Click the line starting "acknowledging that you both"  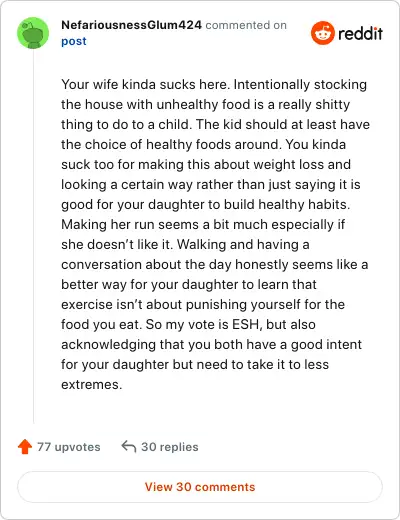pyautogui.click(x=211, y=345)
